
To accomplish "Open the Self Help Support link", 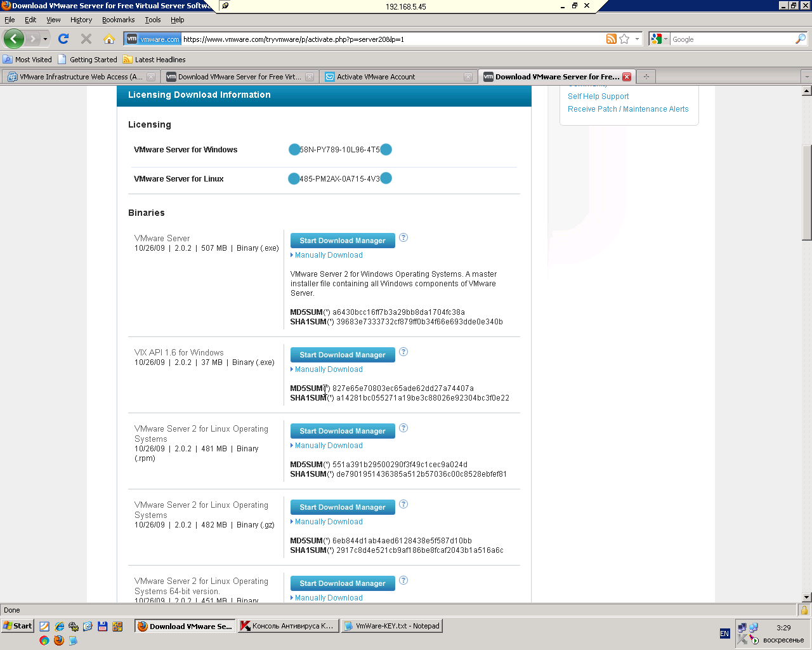I will point(598,96).
